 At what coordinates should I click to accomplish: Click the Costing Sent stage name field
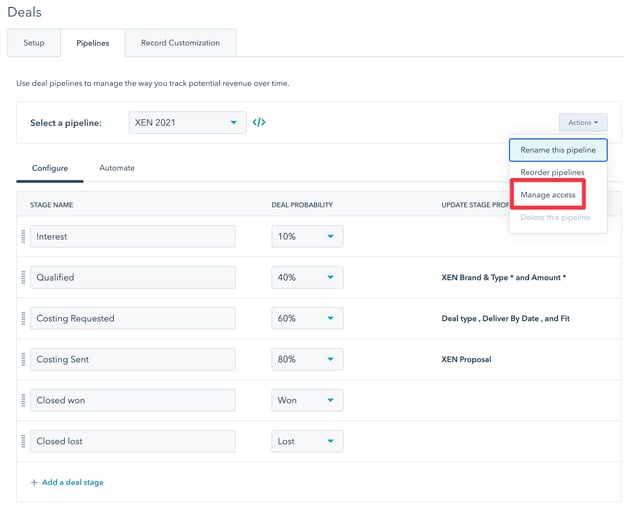(133, 360)
